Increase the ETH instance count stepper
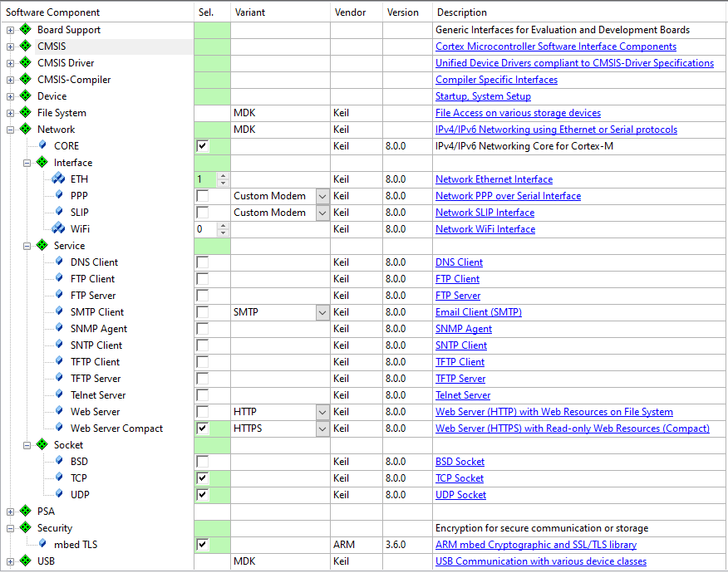728x573 pixels. point(222,176)
